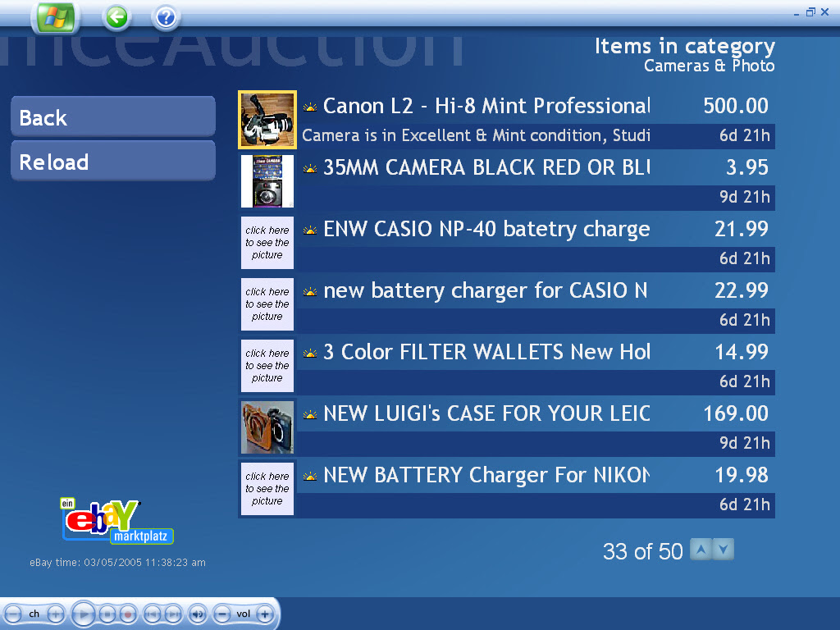Click the skip back (previous) button
Screen dimensions: 840x630
[x=152, y=614]
